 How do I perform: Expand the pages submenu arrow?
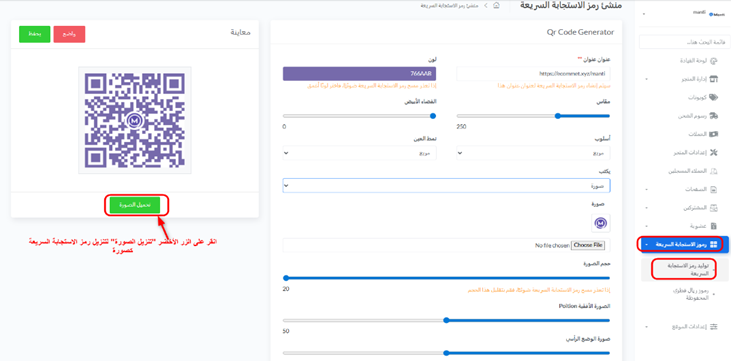[x=646, y=189]
